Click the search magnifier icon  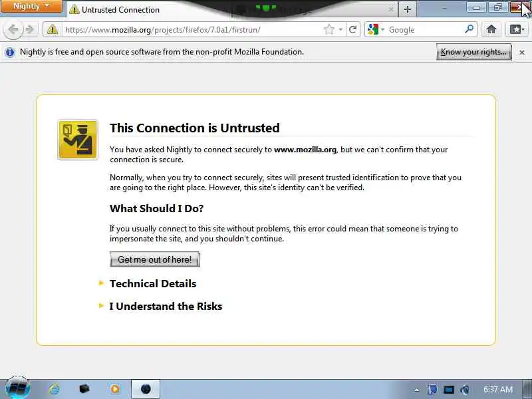[x=469, y=29]
